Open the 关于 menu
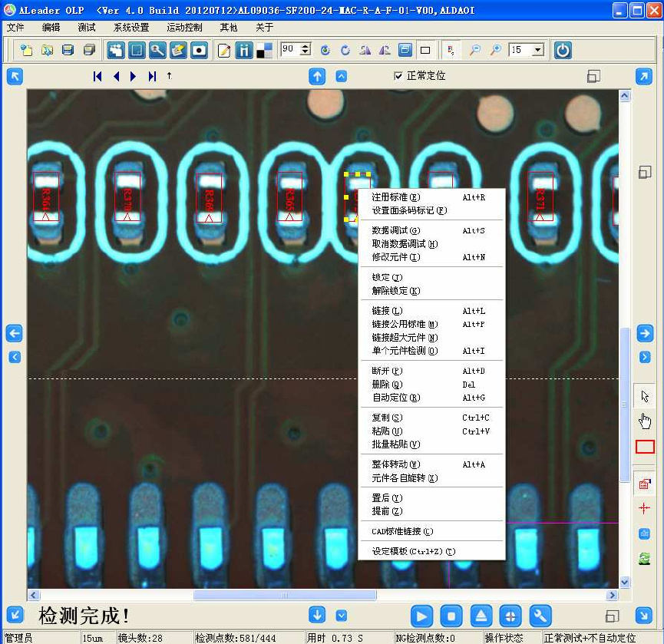Screen dimensions: 664x644 pos(264,28)
